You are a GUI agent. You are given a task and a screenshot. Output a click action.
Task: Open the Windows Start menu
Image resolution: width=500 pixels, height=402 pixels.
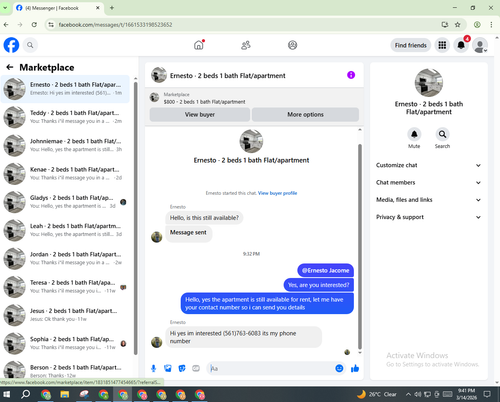click(6, 395)
